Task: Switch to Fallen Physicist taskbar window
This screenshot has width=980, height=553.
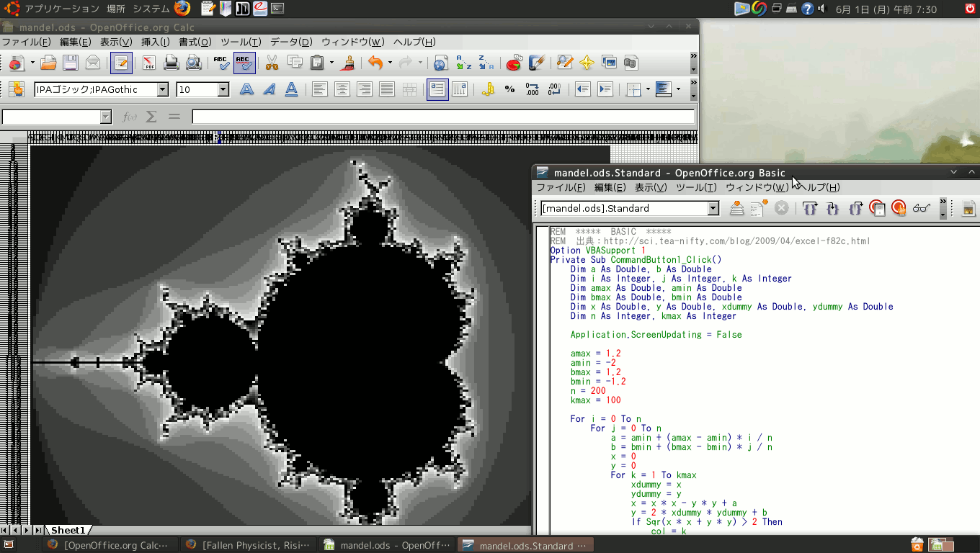Action: [x=249, y=545]
